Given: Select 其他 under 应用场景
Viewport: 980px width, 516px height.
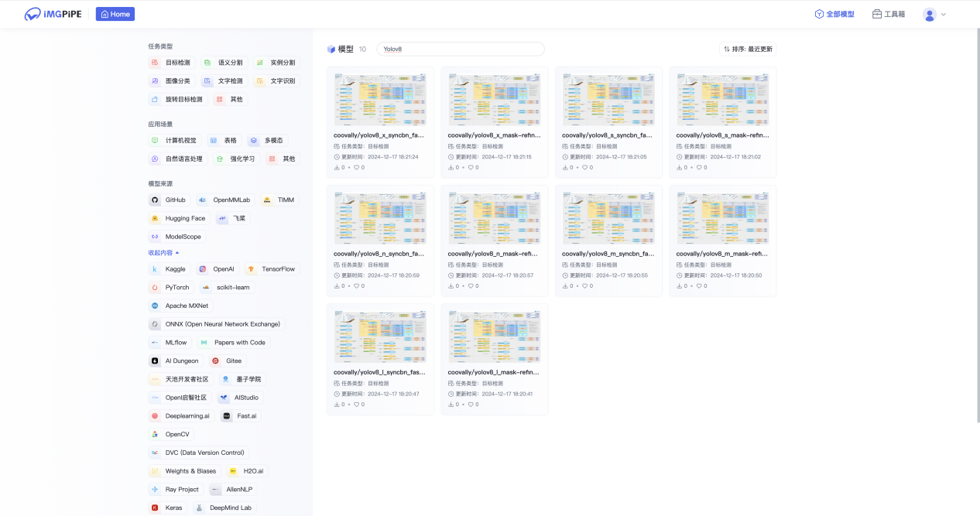Looking at the screenshot, I should pyautogui.click(x=282, y=159).
